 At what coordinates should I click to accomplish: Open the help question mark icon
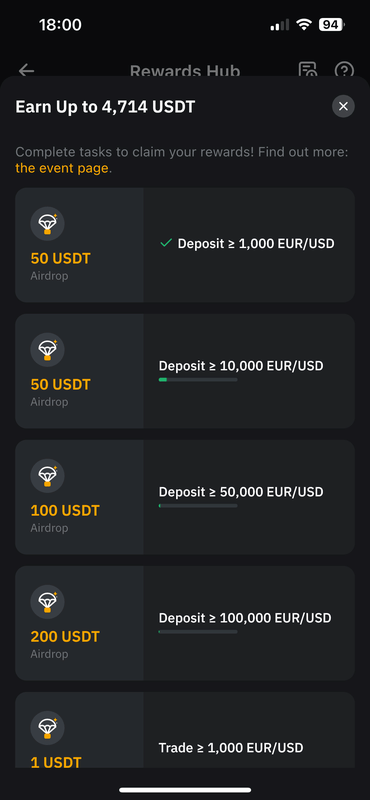(x=344, y=70)
